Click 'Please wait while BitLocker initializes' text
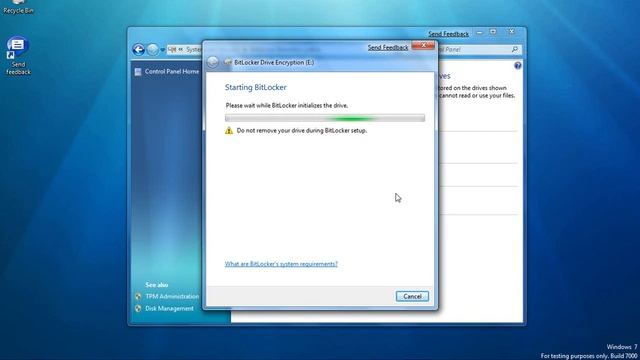 pyautogui.click(x=287, y=105)
